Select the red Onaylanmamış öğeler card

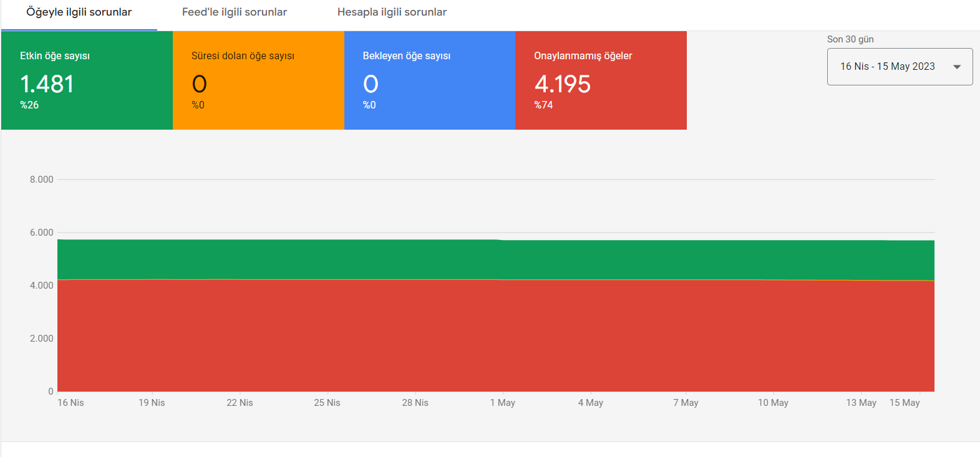coord(601,80)
